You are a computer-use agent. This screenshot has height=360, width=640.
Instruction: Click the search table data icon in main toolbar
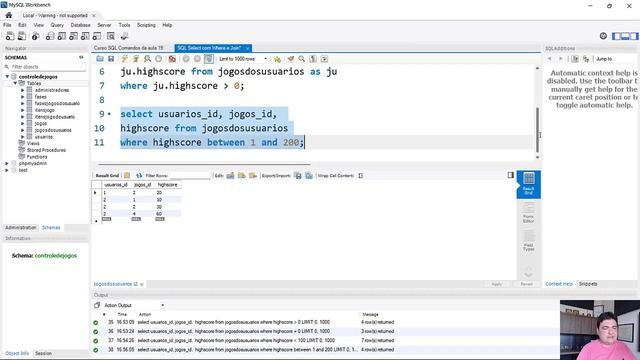coord(111,36)
